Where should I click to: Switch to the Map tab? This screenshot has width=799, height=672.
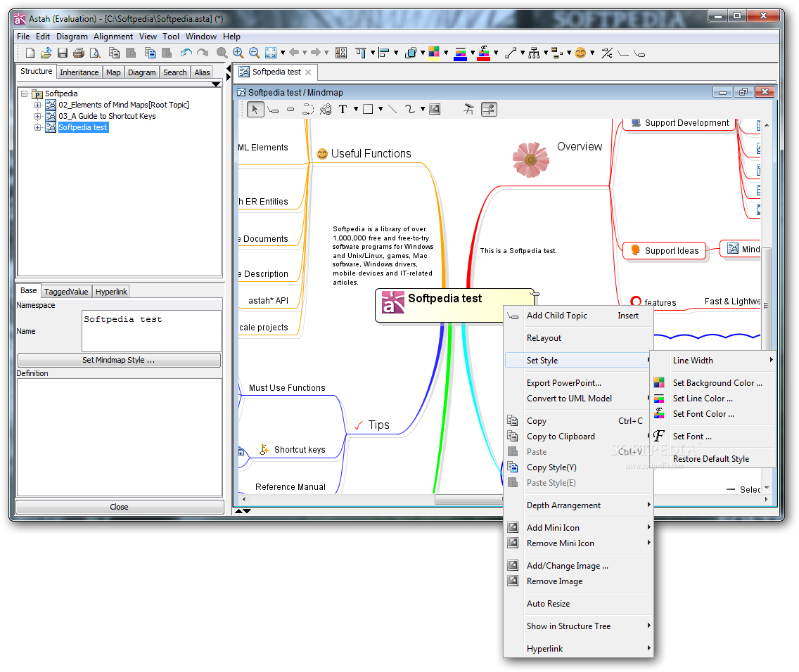(113, 72)
